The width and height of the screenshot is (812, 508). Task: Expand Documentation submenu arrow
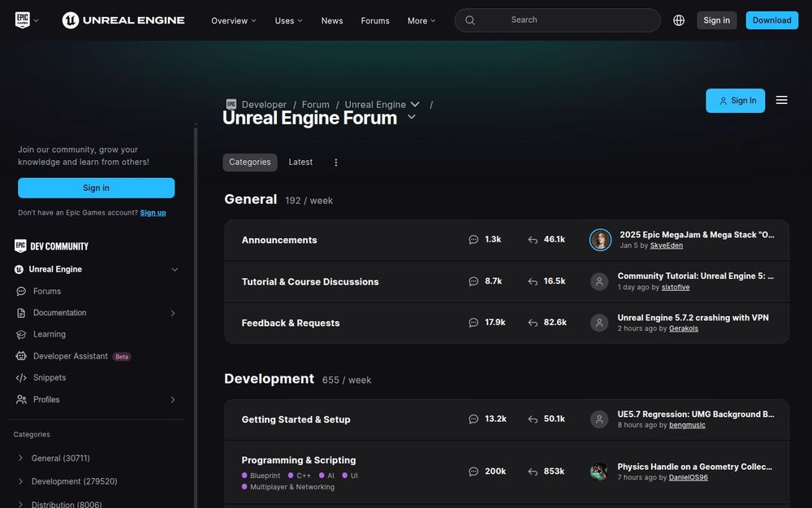pyautogui.click(x=173, y=313)
